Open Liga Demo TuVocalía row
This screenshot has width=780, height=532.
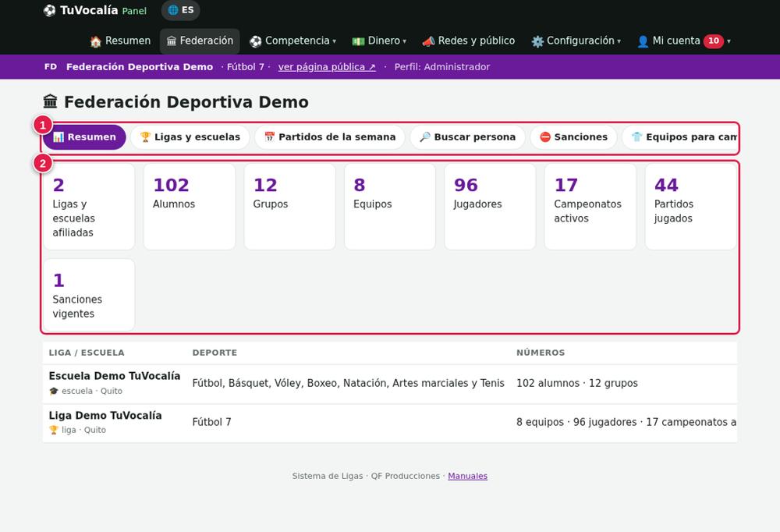[x=390, y=423]
